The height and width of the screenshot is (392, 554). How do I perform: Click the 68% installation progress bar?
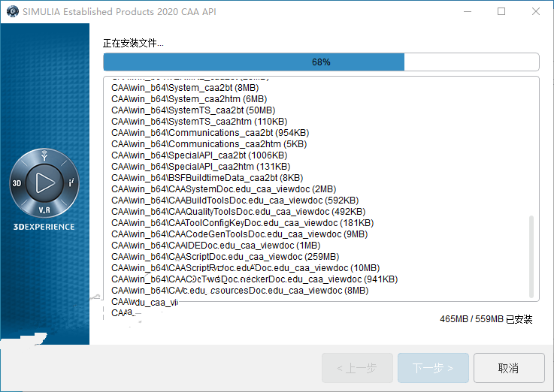click(321, 62)
